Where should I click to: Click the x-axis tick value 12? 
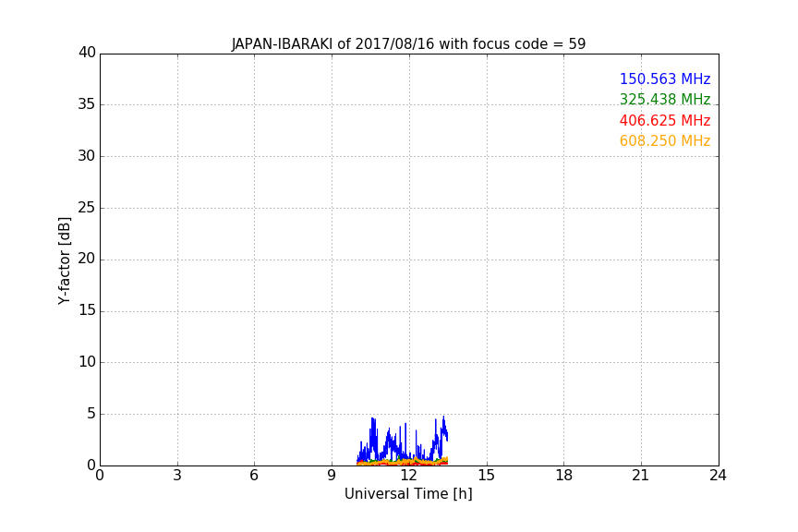pyautogui.click(x=408, y=476)
